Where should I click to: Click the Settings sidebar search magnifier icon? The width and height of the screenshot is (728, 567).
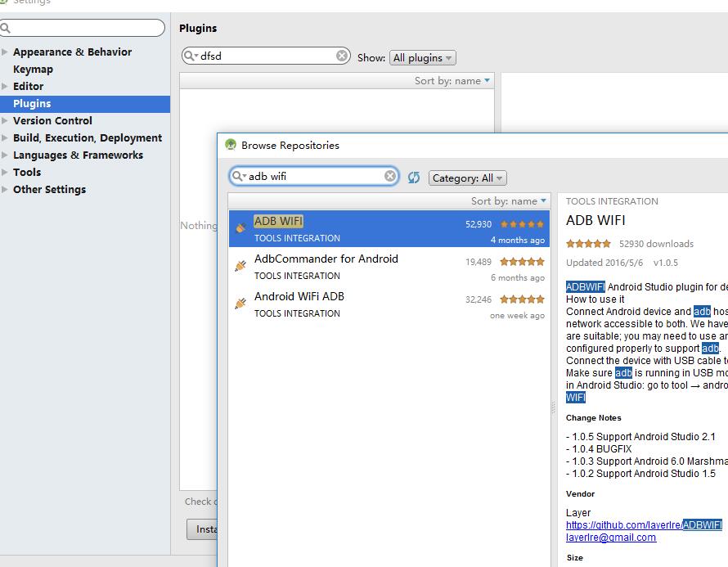[6, 28]
